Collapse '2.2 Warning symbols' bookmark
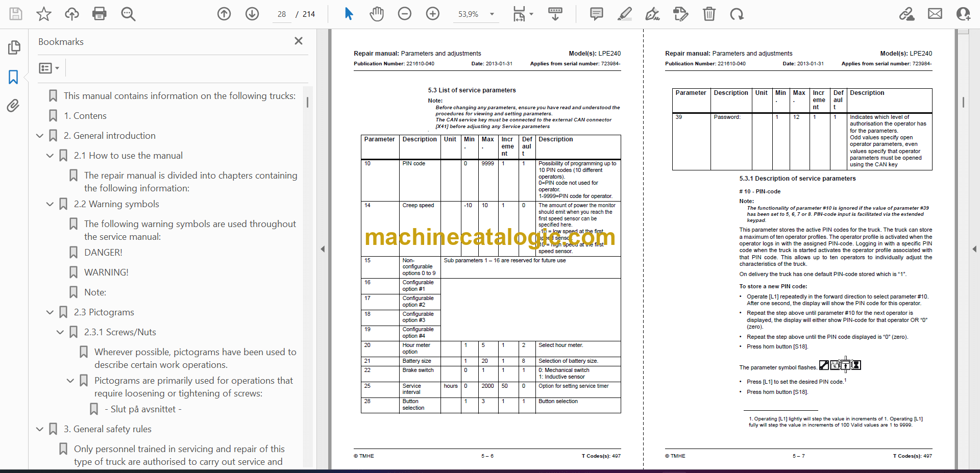The image size is (980, 473). click(x=50, y=204)
